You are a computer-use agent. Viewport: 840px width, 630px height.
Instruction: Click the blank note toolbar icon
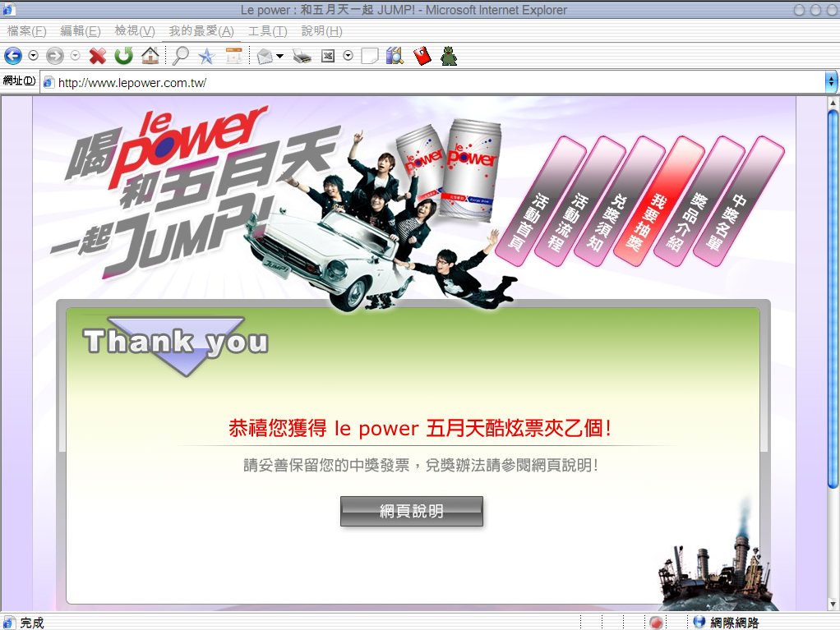pos(370,56)
